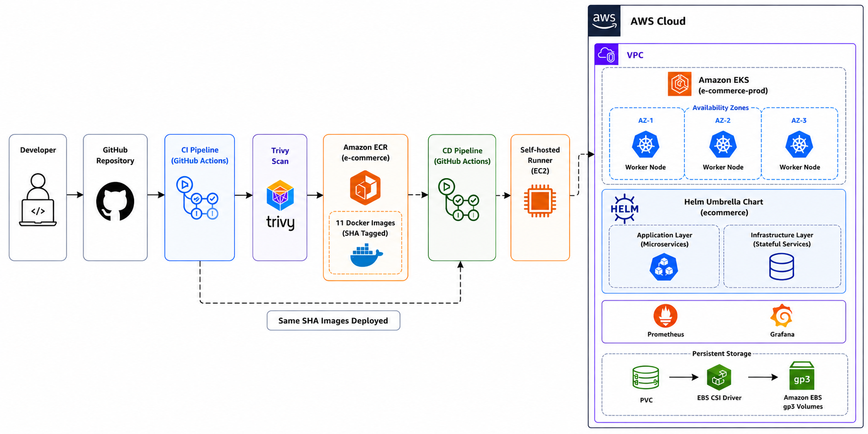
Task: Click the 'Persistent Storage' heading
Action: click(x=721, y=354)
